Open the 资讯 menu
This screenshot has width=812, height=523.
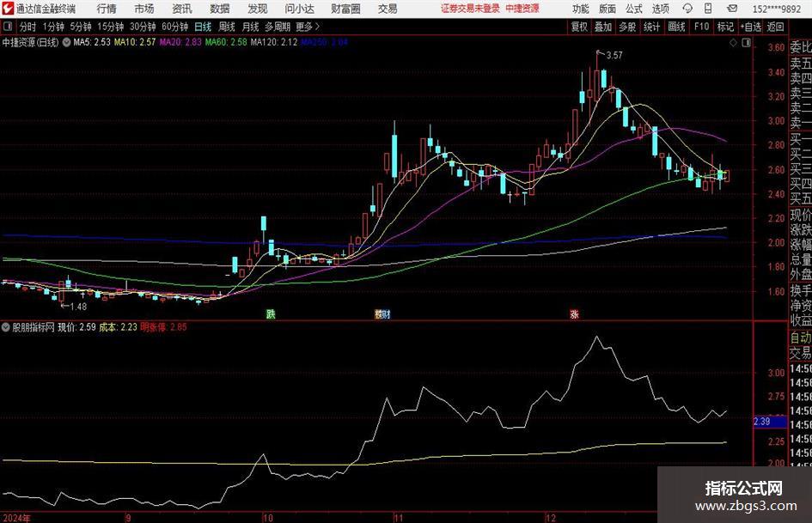[182, 9]
